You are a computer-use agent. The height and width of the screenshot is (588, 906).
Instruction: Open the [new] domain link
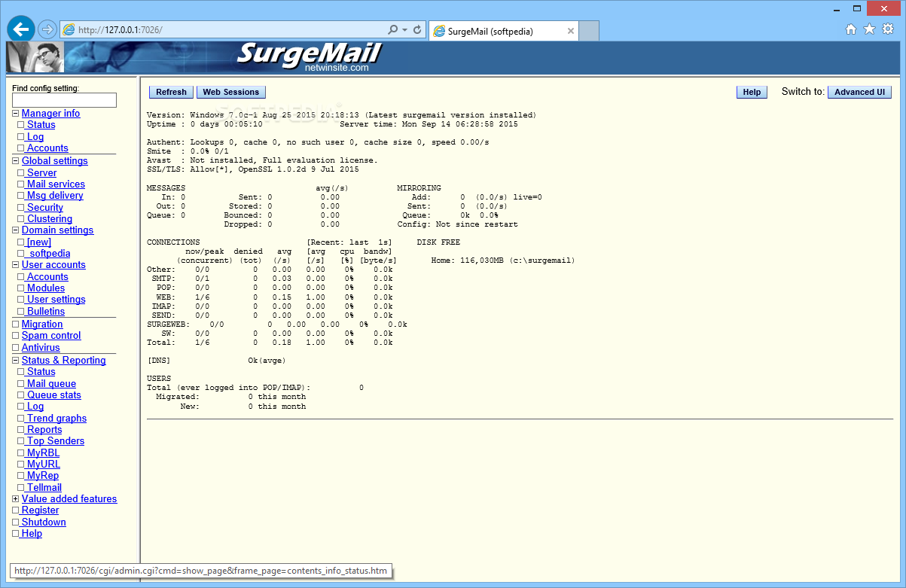[x=39, y=242]
